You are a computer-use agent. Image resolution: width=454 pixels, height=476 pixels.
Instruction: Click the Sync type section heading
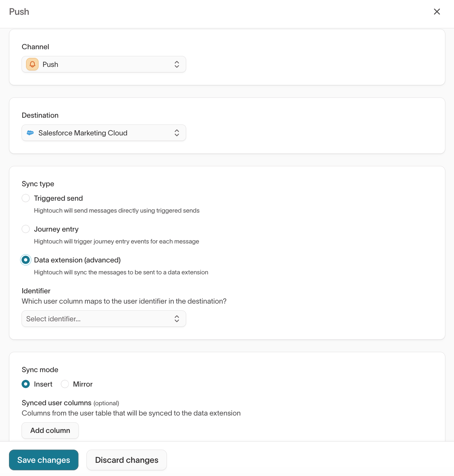(x=38, y=184)
